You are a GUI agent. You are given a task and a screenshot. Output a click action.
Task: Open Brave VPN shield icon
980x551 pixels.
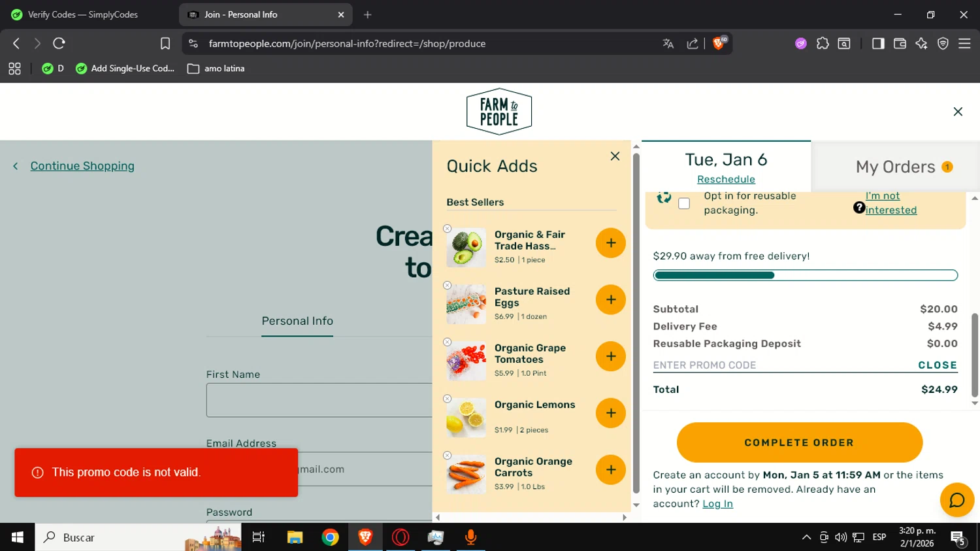coord(943,44)
